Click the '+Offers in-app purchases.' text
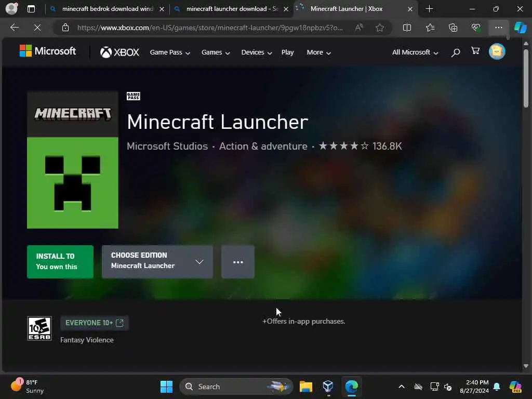This screenshot has width=532, height=399. pos(303,321)
